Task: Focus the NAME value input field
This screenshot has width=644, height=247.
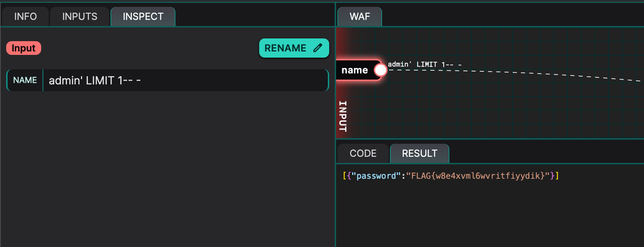Action: point(185,80)
